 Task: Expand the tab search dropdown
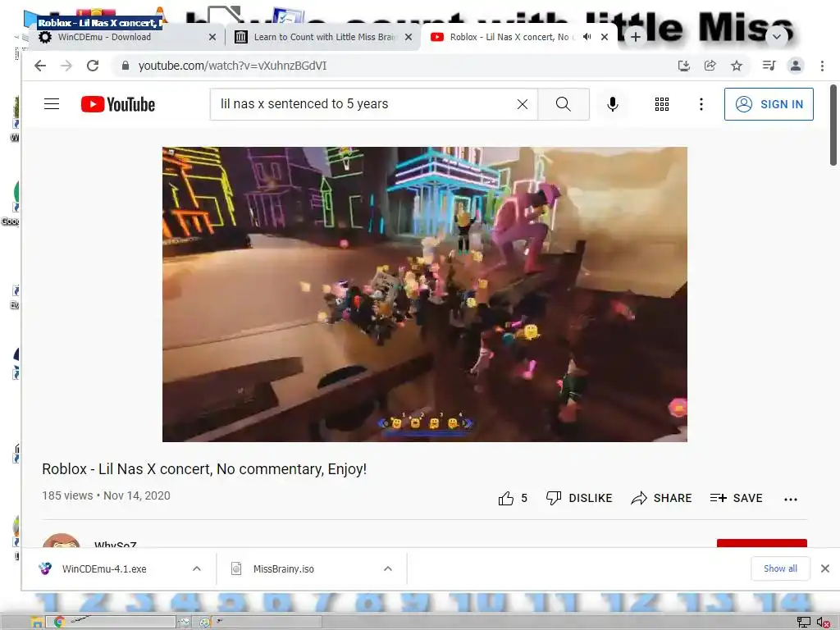point(776,37)
